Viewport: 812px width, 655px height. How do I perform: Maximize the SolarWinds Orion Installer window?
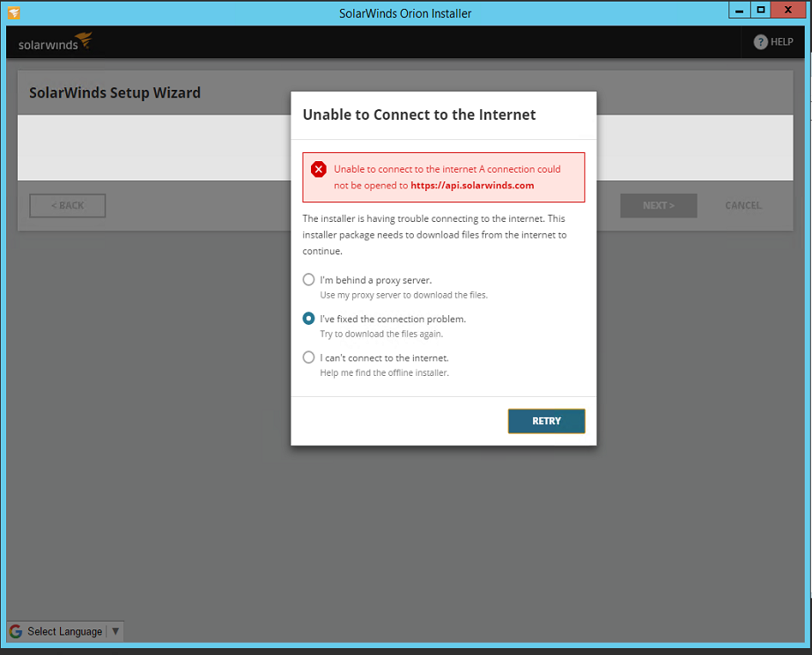[760, 11]
